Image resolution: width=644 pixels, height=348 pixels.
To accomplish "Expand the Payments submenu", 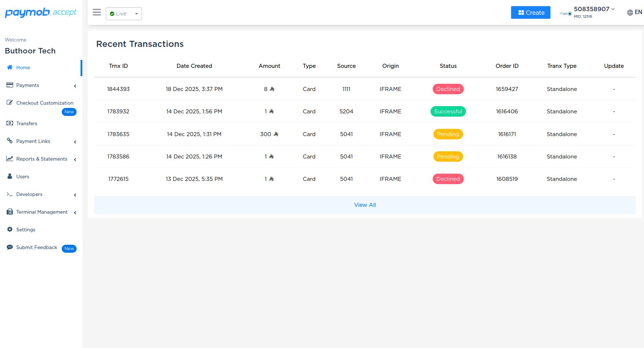I will 75,86.
